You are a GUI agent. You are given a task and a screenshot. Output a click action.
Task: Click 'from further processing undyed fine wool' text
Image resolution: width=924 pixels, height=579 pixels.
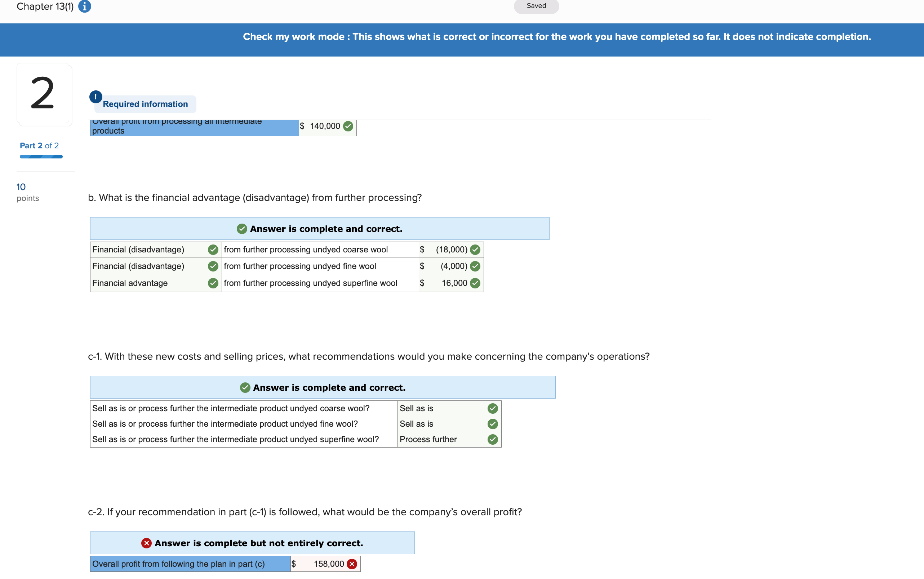tap(300, 266)
